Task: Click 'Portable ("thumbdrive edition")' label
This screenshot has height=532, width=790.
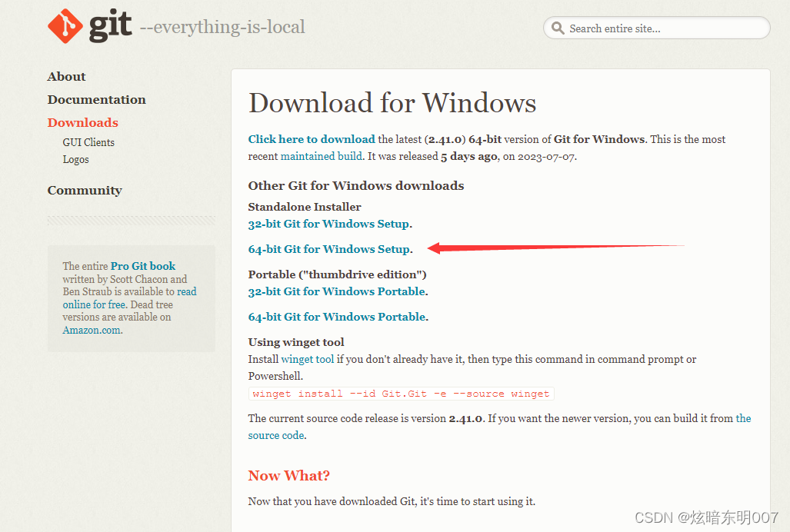Action: [x=337, y=274]
